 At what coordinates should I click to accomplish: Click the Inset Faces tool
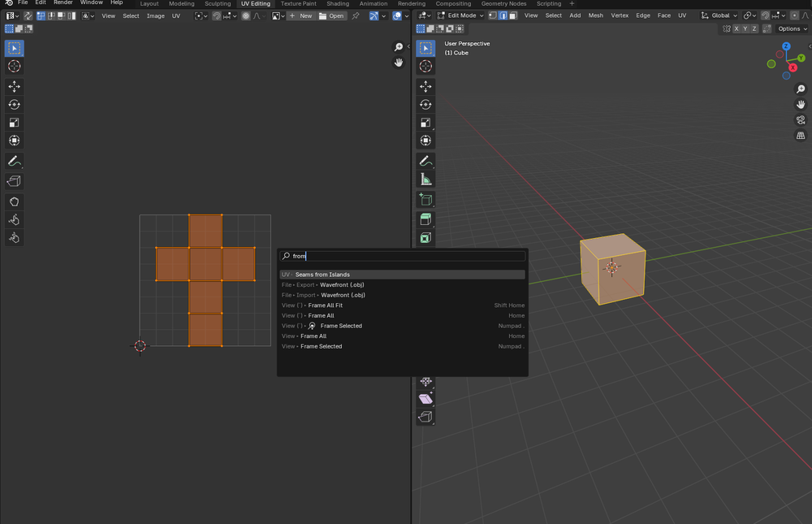(425, 238)
